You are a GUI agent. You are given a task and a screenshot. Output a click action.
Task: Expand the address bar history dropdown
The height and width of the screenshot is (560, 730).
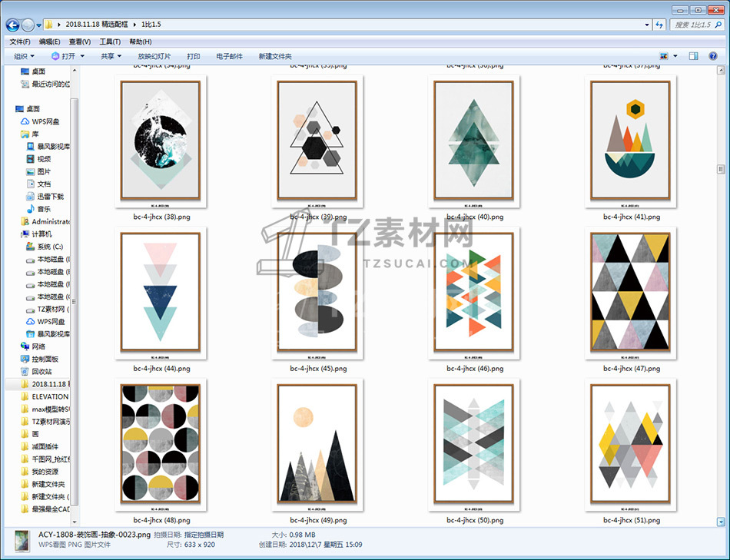coord(647,25)
